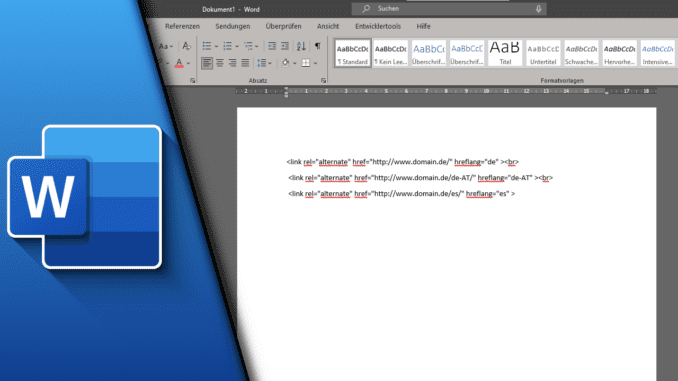678x381 pixels.
Task: Open the line spacing dropdown arrow
Action: (x=270, y=64)
